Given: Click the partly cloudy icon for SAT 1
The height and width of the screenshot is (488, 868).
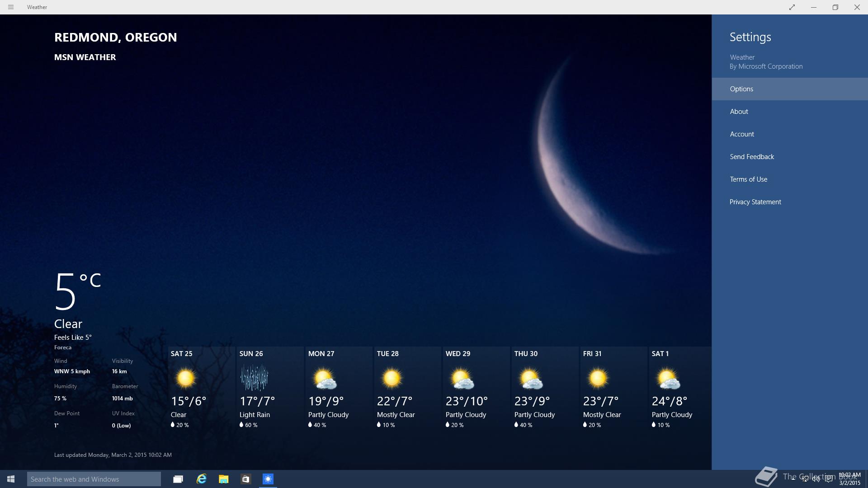Looking at the screenshot, I should (668, 379).
